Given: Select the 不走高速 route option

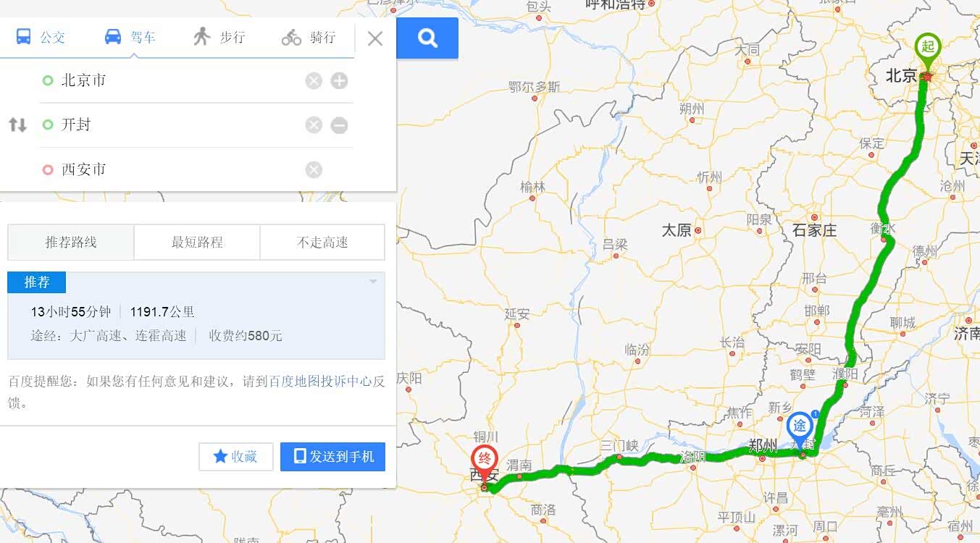Looking at the screenshot, I should click(322, 243).
